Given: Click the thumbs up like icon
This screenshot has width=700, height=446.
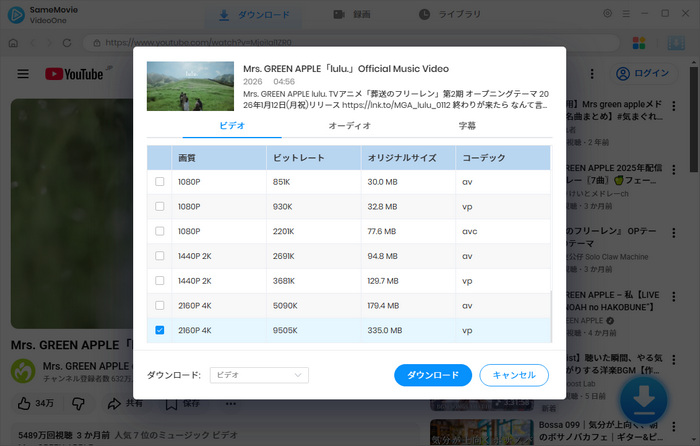Looking at the screenshot, I should click(24, 404).
